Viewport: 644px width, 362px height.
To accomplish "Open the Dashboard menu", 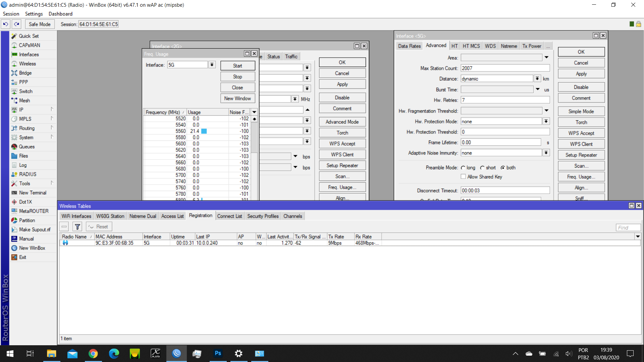I will click(60, 14).
